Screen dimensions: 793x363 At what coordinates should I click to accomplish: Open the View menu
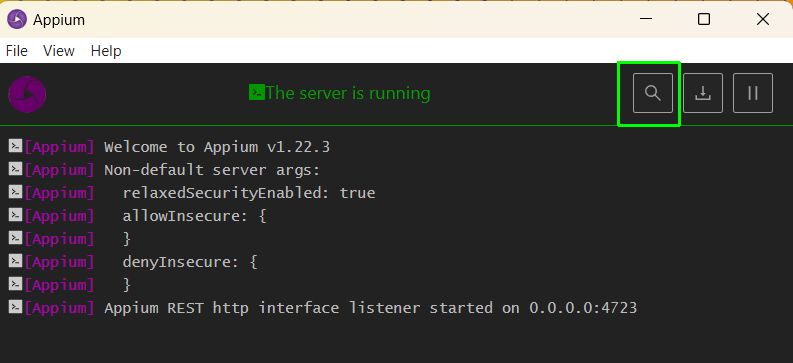(x=59, y=51)
